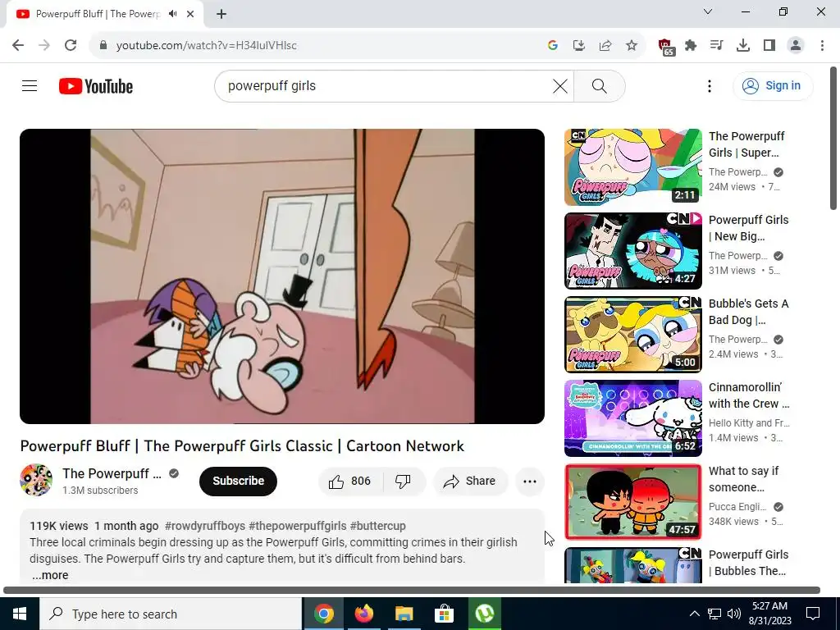Open Firefox from taskbar
The width and height of the screenshot is (840, 630).
pyautogui.click(x=363, y=614)
